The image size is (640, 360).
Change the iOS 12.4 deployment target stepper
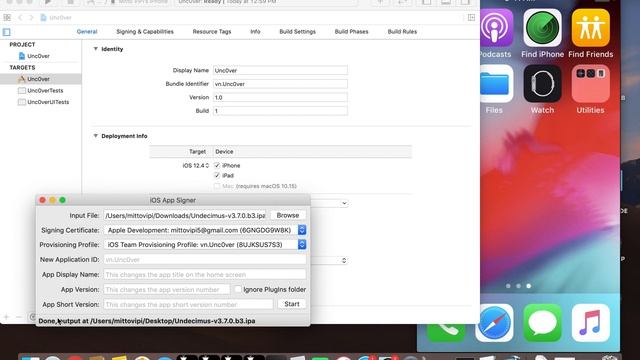(x=207, y=165)
